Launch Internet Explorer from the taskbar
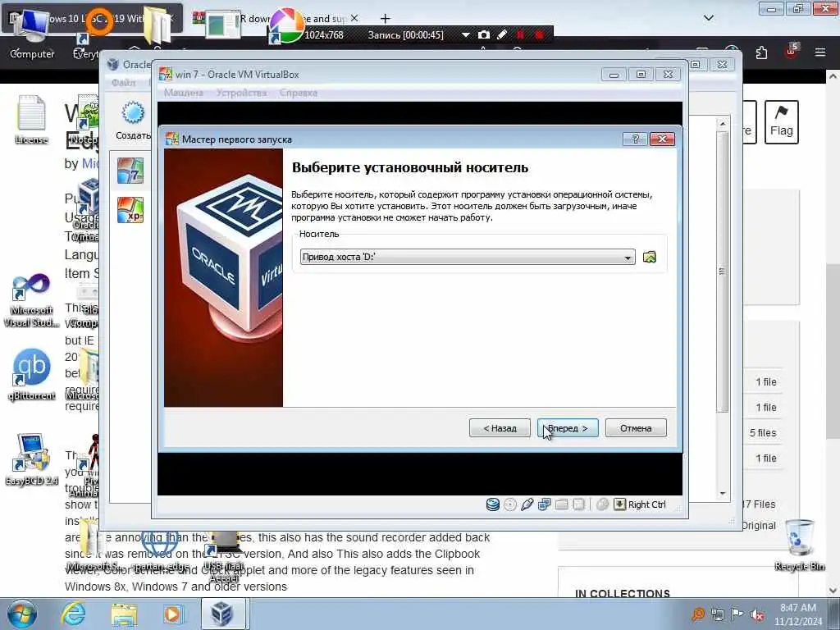This screenshot has height=630, width=840. (x=73, y=614)
